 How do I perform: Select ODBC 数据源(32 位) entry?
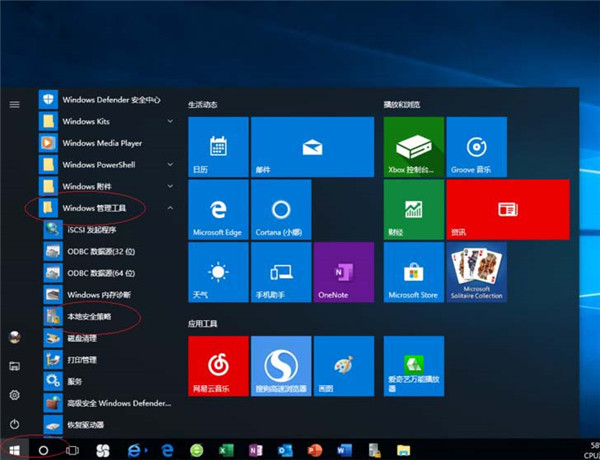(100, 251)
